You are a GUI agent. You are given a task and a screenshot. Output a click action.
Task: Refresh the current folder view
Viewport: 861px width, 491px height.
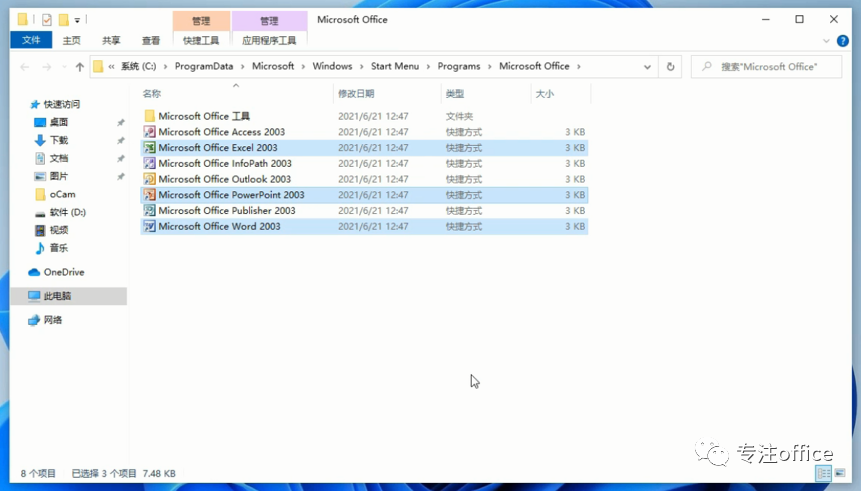click(670, 66)
